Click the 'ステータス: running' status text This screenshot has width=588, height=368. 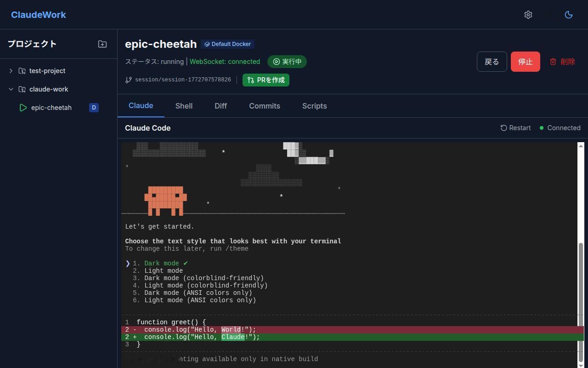(x=154, y=62)
